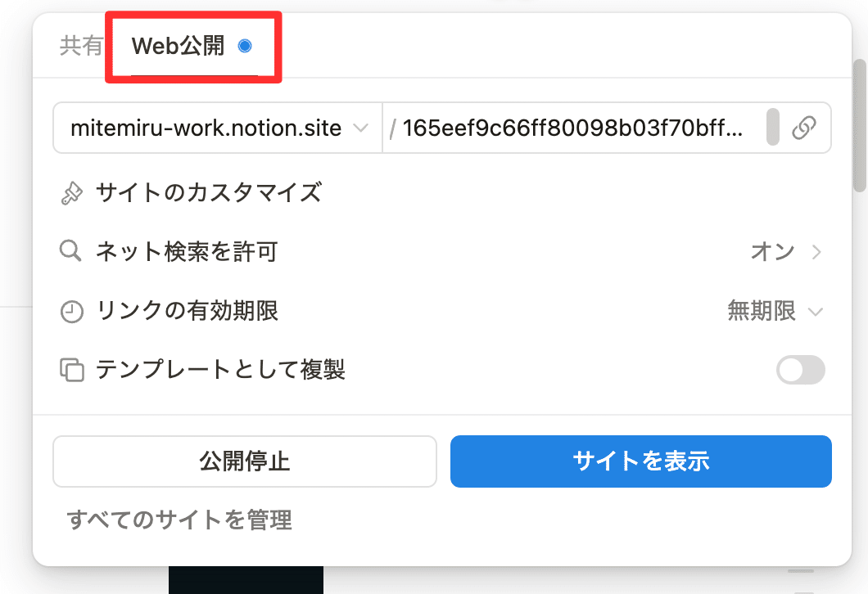This screenshot has height=594, width=868.
Task: Expand the ネット検索を許可 chevron arrow
Action: point(816,252)
